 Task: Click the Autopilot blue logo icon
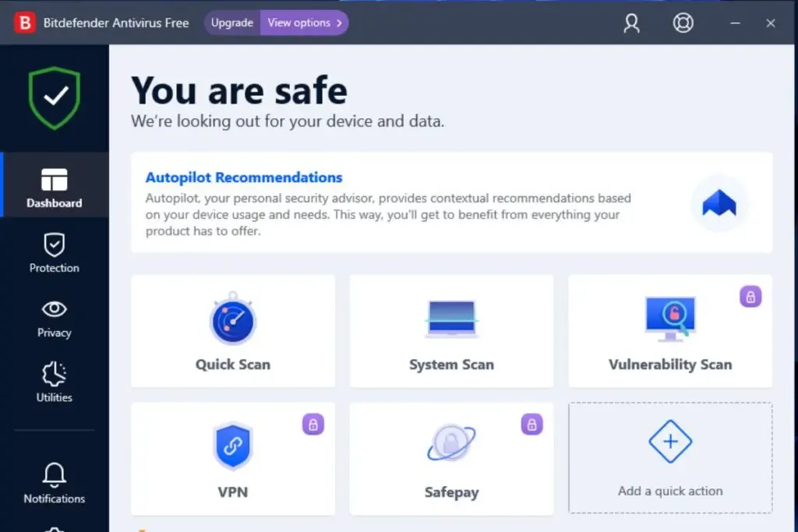719,203
